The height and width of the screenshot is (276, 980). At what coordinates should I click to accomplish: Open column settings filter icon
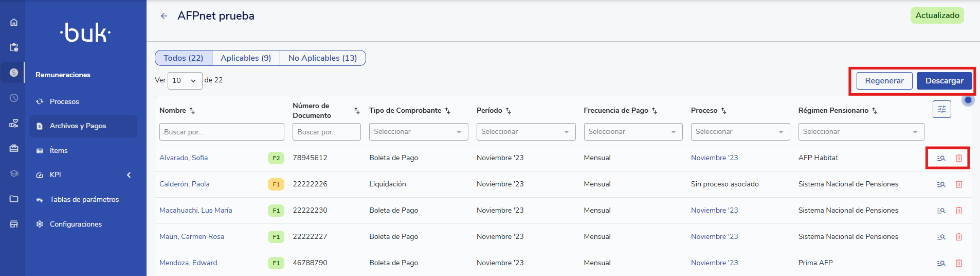941,109
